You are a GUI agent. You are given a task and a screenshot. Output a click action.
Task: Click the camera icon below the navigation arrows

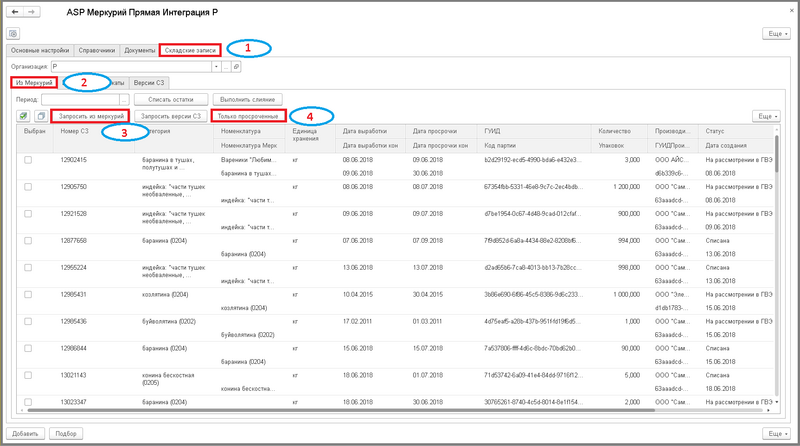point(13,34)
